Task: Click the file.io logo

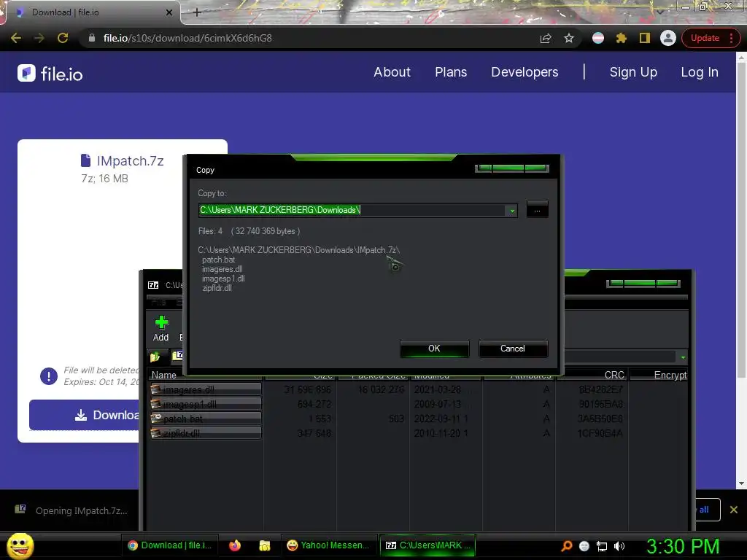Action: [50, 74]
